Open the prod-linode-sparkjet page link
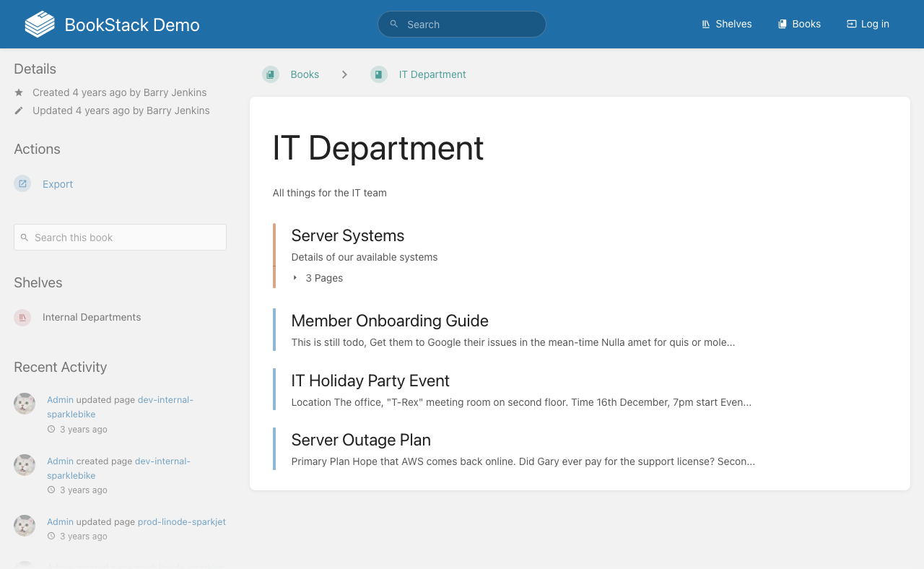The height and width of the screenshot is (569, 924). tap(181, 521)
